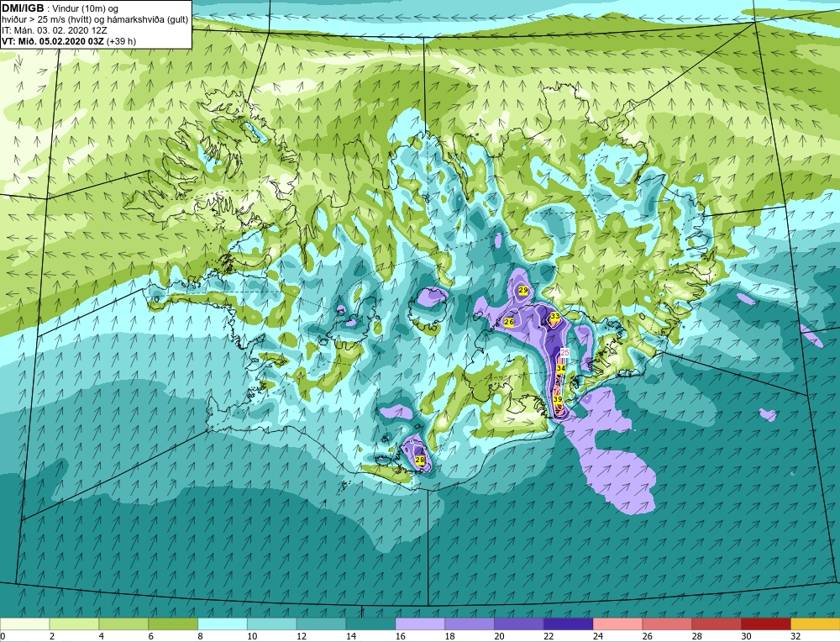Click the scale number 20
Screen dimensions: 840x642
(x=499, y=636)
